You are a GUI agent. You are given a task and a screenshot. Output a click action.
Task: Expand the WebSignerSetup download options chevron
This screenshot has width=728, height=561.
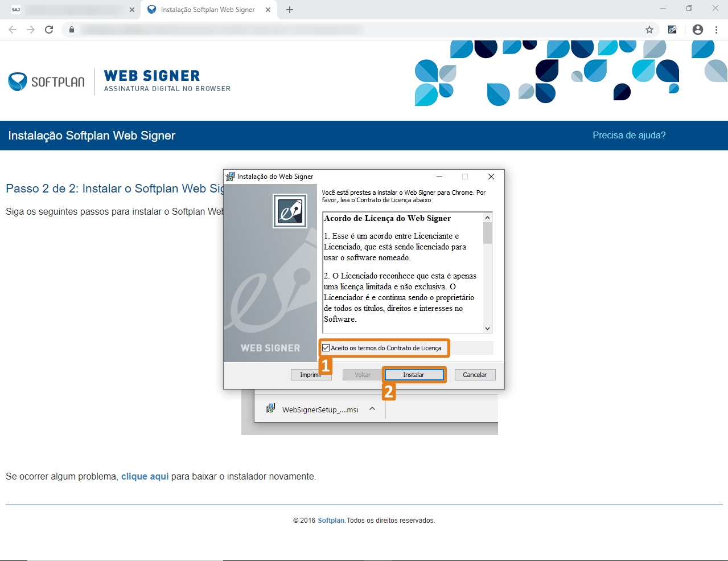point(372,409)
